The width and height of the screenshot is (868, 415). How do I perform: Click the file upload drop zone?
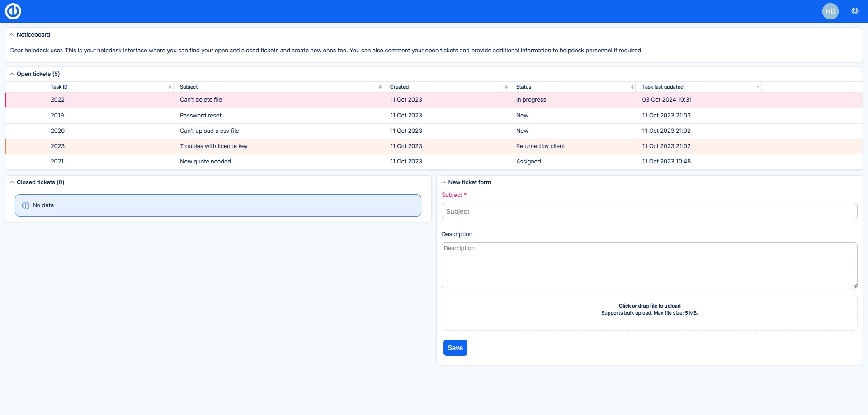click(649, 312)
